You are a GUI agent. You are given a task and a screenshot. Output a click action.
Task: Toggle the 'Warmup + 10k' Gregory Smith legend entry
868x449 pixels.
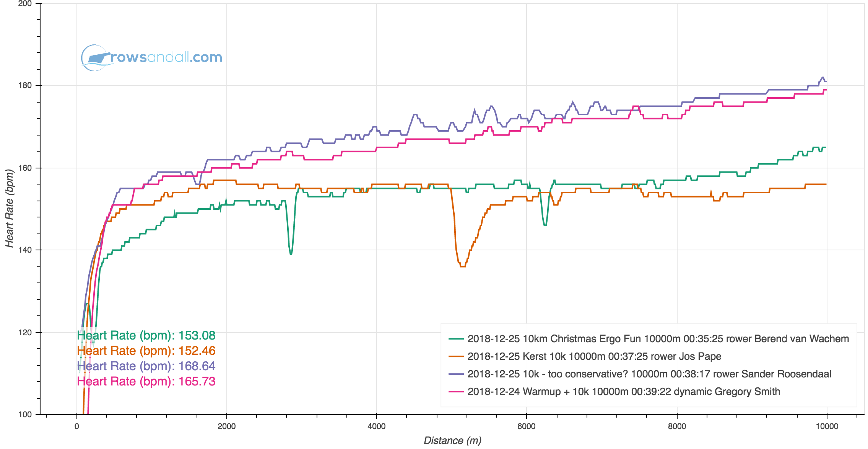(624, 392)
